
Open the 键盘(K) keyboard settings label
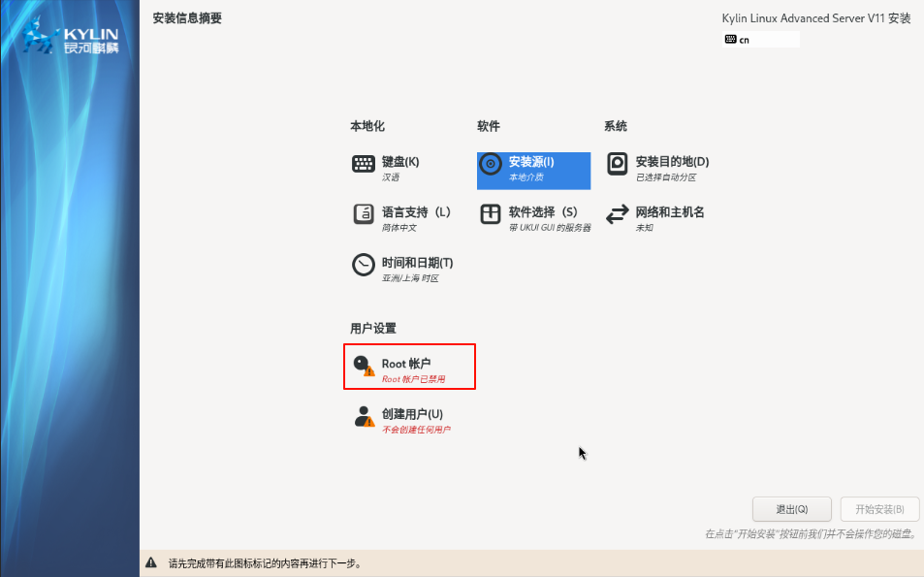[400, 162]
